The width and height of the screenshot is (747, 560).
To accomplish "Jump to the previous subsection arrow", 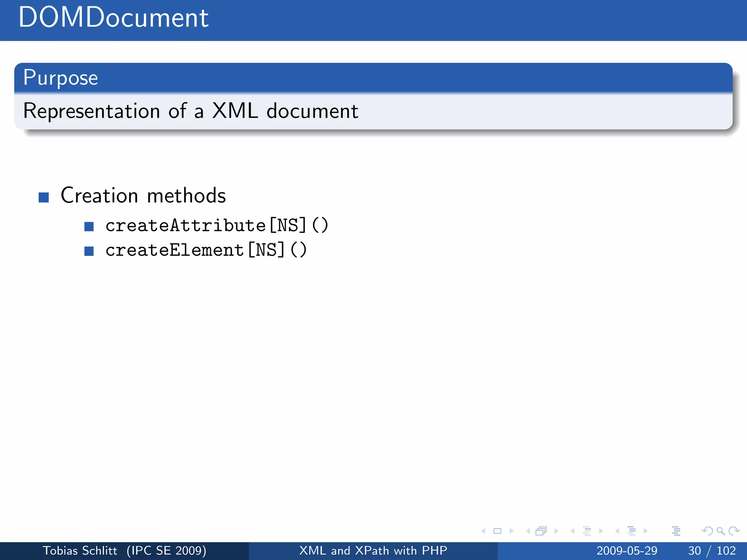I will point(573,531).
